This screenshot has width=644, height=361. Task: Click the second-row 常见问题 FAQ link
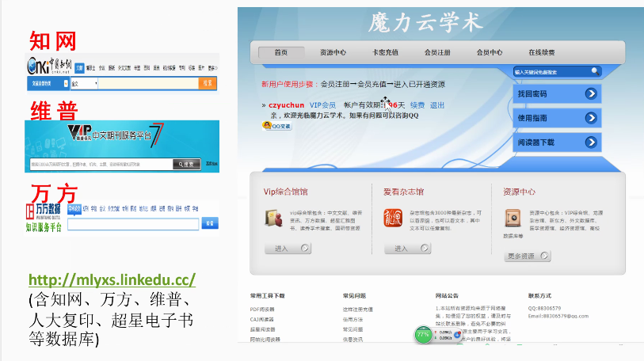[352, 329]
